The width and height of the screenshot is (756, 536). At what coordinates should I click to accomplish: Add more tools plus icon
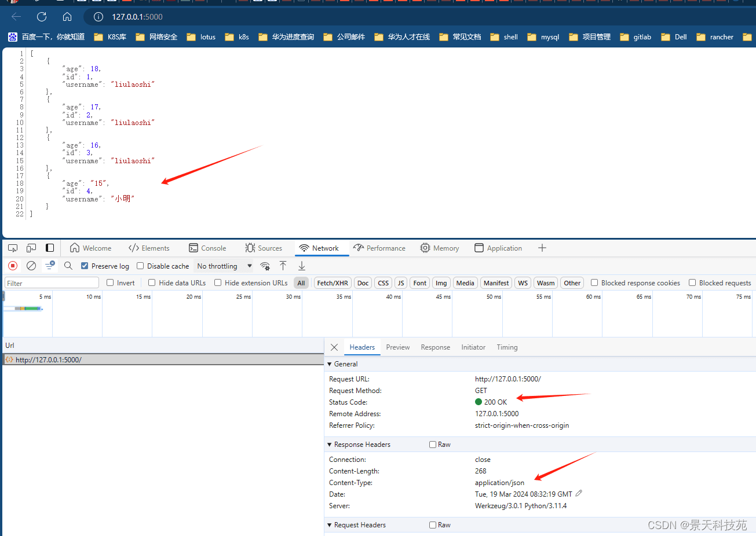tap(542, 248)
